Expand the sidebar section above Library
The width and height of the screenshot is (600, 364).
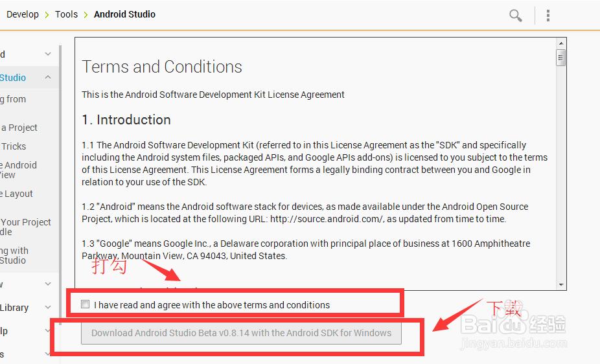coord(48,284)
